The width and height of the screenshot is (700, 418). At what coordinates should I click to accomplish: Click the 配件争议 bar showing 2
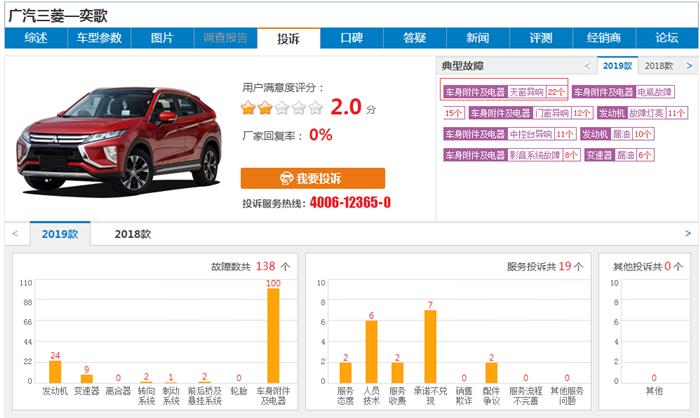492,372
